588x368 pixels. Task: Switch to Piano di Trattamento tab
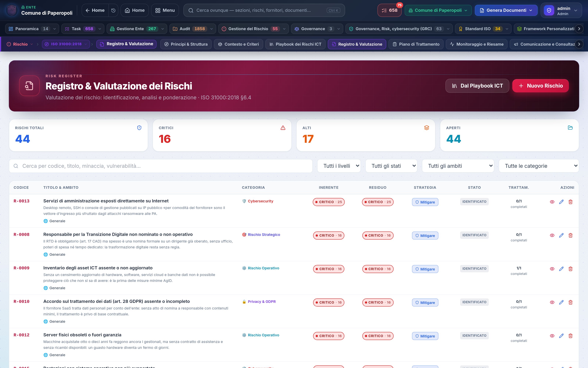[x=416, y=44]
